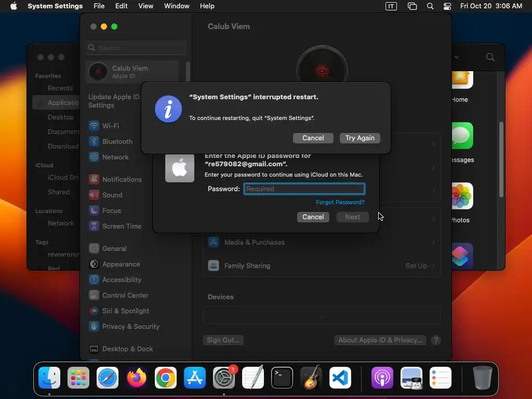
Task: Open System Settings icon in the Dock
Action: pos(224,378)
